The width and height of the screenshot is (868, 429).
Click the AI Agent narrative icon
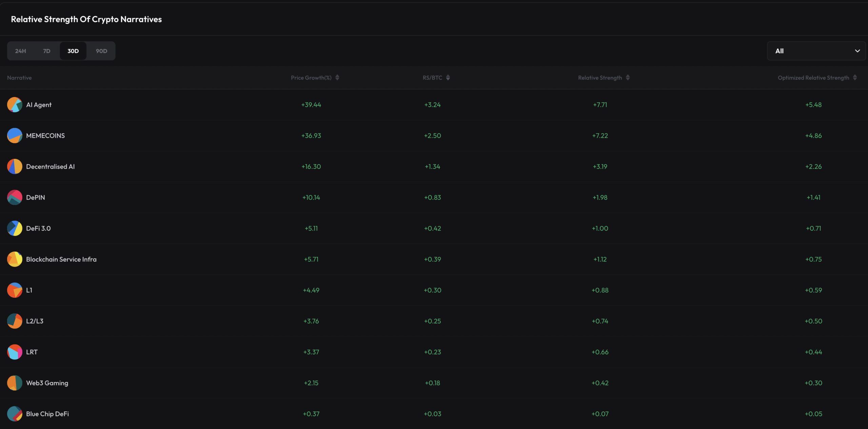(x=15, y=105)
